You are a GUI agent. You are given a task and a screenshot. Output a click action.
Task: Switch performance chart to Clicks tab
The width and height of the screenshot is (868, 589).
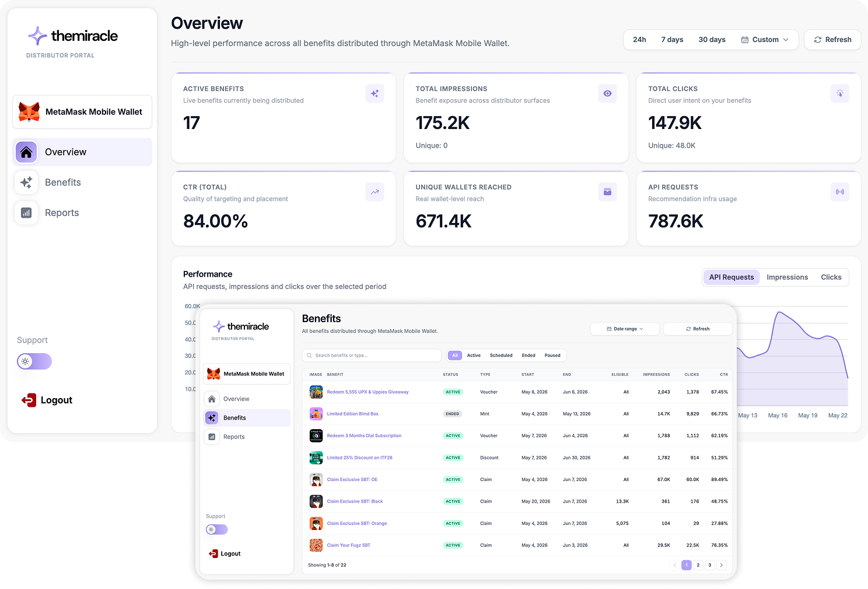[831, 277]
